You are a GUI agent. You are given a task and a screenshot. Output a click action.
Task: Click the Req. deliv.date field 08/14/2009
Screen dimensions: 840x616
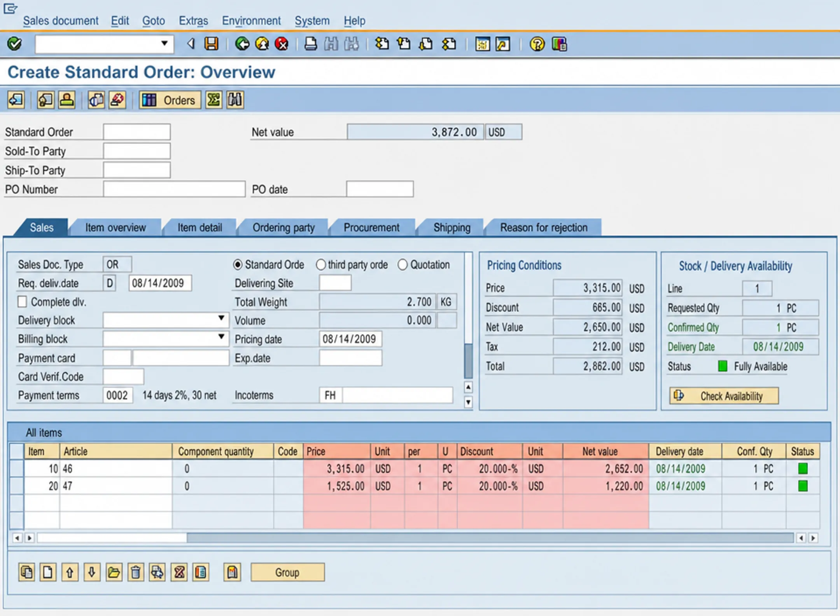(160, 283)
